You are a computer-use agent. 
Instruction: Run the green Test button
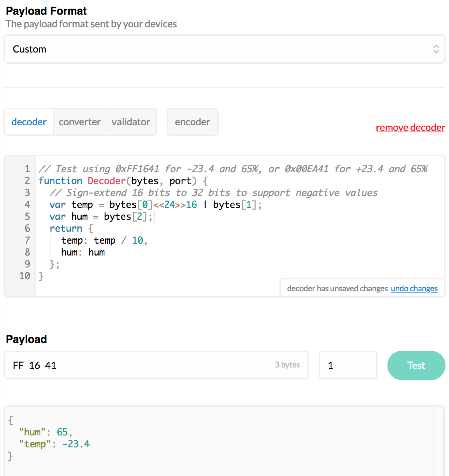click(x=416, y=365)
